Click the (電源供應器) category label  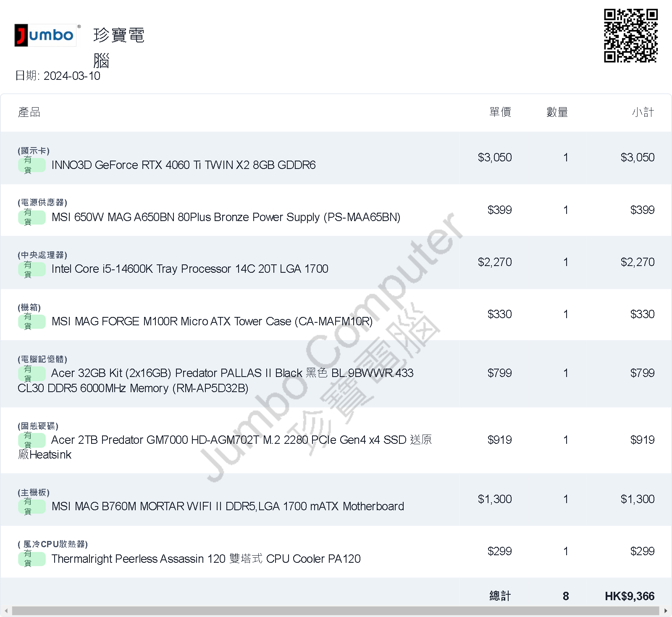point(42,203)
